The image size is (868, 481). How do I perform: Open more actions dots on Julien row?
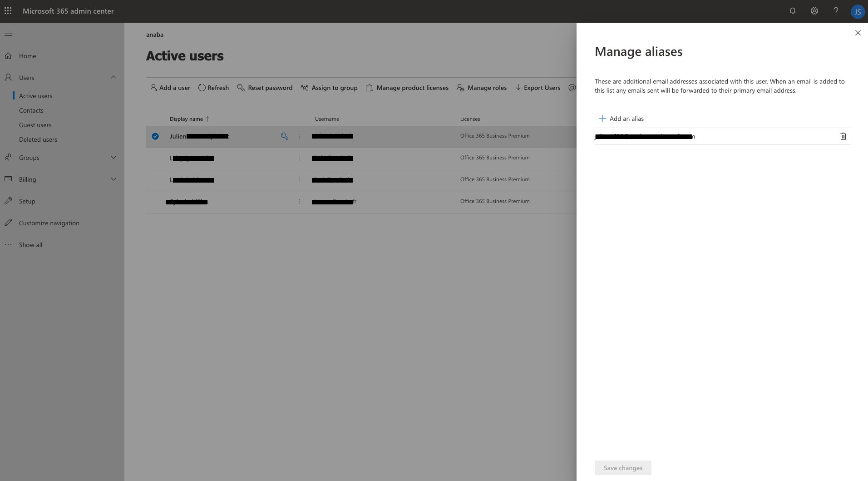pos(299,136)
